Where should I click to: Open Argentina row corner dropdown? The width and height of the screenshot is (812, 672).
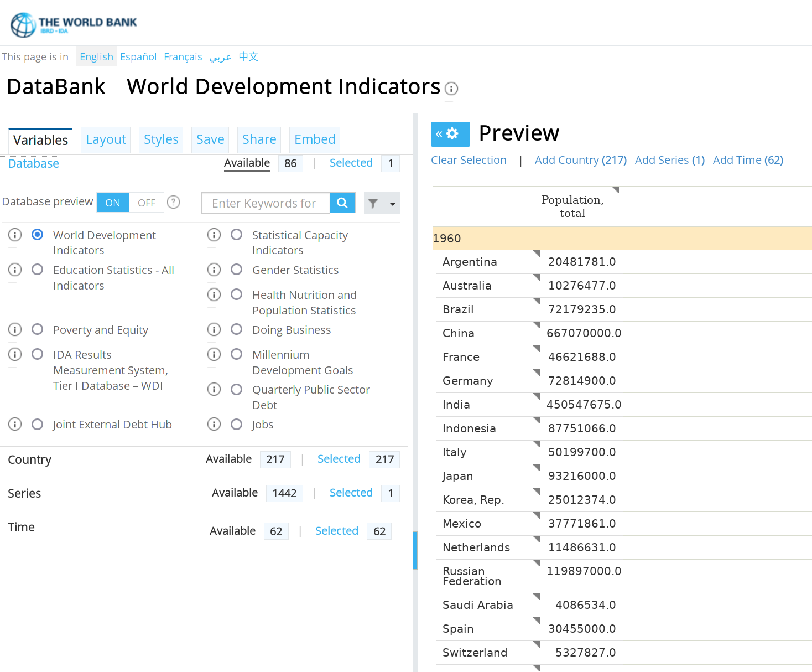537,254
